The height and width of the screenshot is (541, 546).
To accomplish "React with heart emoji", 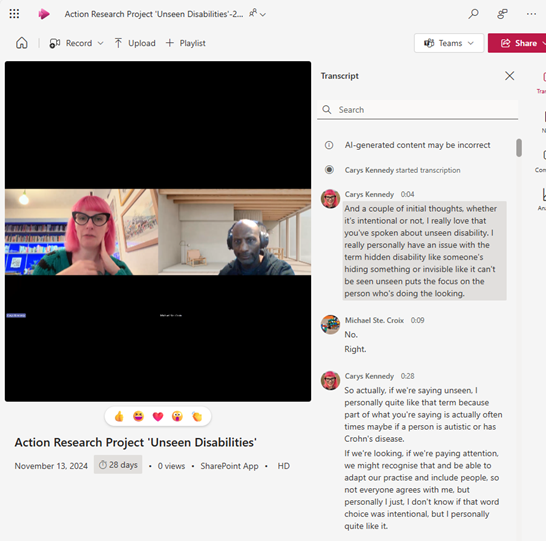I will [x=158, y=416].
